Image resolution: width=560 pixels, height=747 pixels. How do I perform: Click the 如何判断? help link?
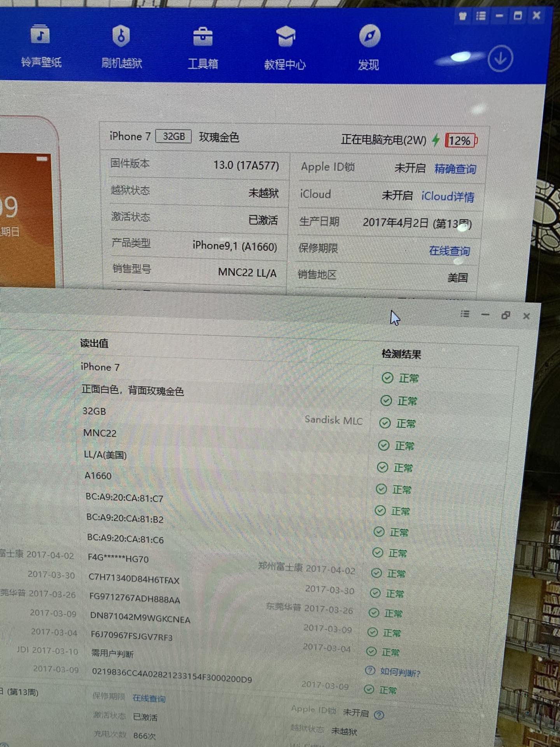click(400, 672)
